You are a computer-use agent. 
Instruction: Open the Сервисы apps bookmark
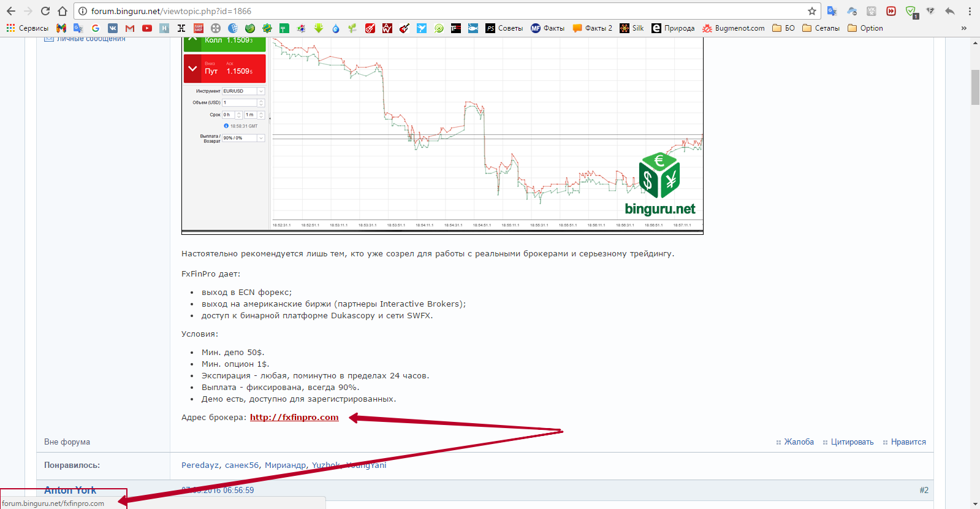point(28,28)
